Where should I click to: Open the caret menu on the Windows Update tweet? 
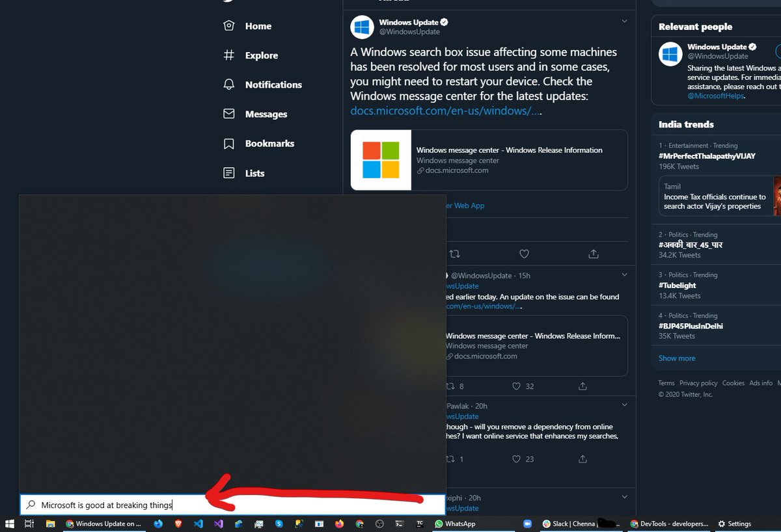pos(624,20)
